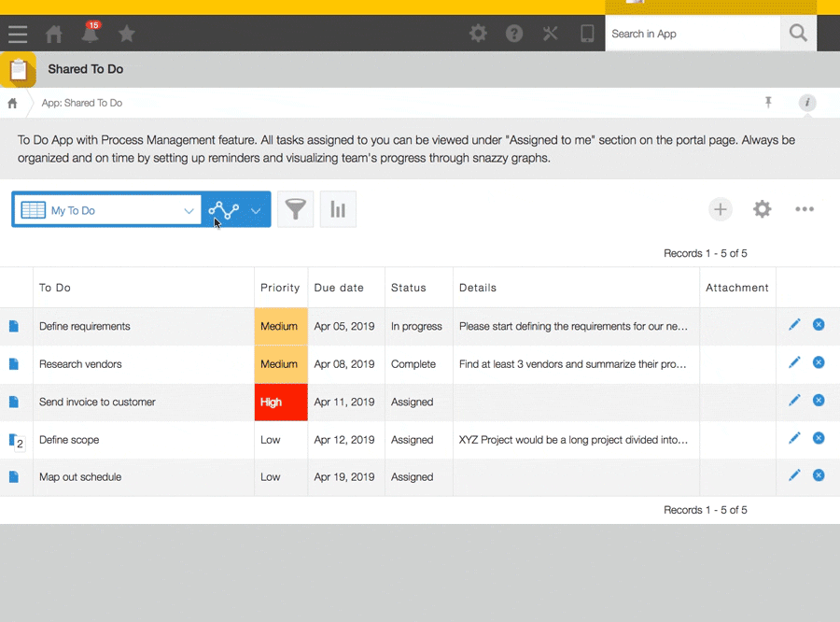The height and width of the screenshot is (622, 840).
Task: Click the red High priority cell
Action: pos(281,403)
